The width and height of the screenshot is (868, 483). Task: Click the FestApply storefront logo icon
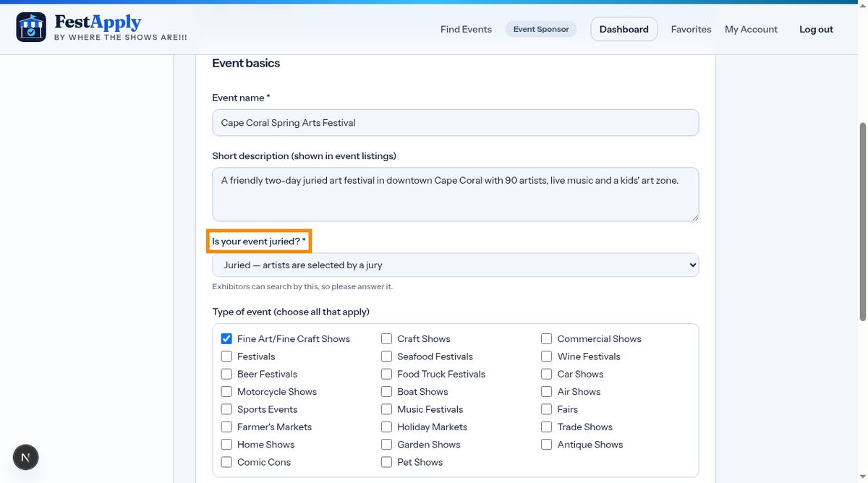coord(31,27)
